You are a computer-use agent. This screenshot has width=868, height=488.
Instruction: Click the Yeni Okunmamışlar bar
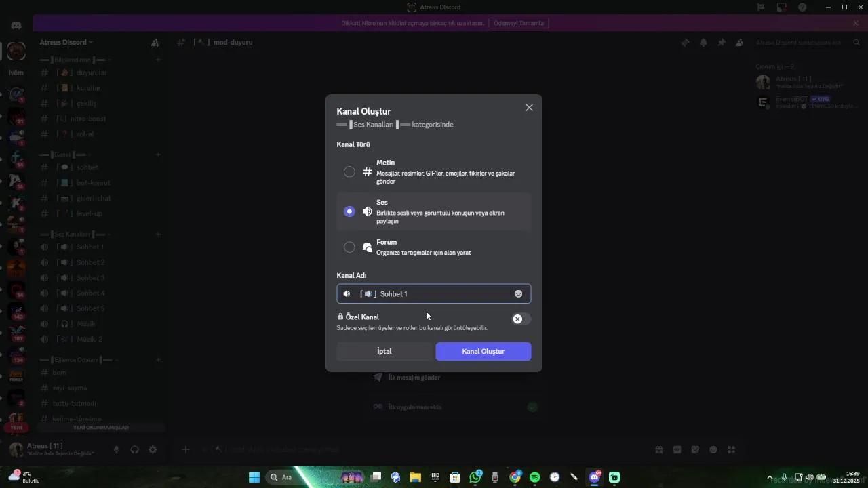(100, 428)
